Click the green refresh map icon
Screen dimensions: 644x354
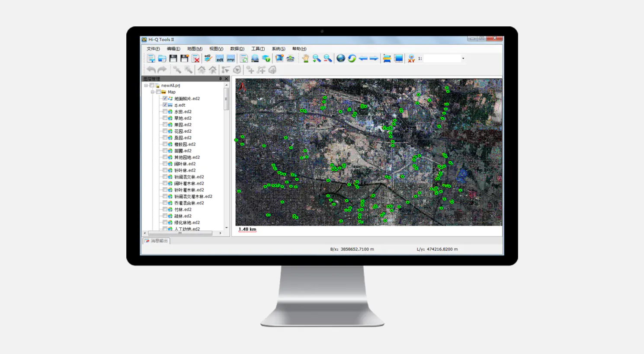pyautogui.click(x=352, y=58)
